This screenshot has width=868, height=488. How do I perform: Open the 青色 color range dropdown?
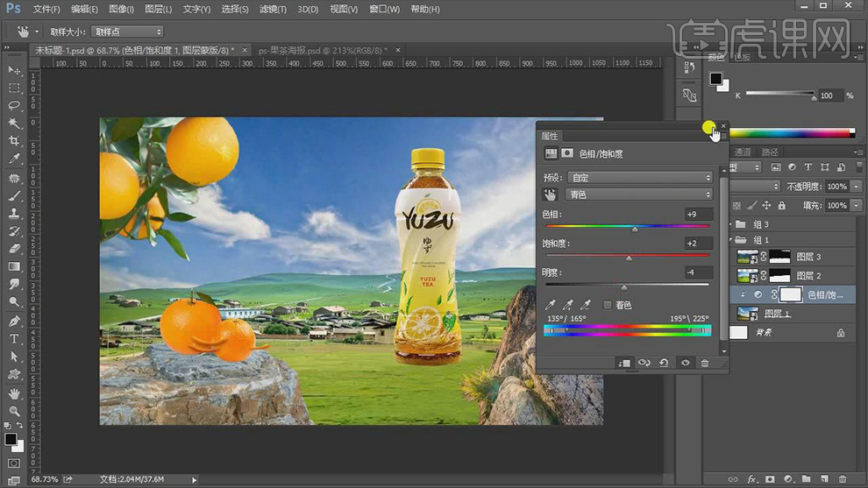[x=639, y=194]
